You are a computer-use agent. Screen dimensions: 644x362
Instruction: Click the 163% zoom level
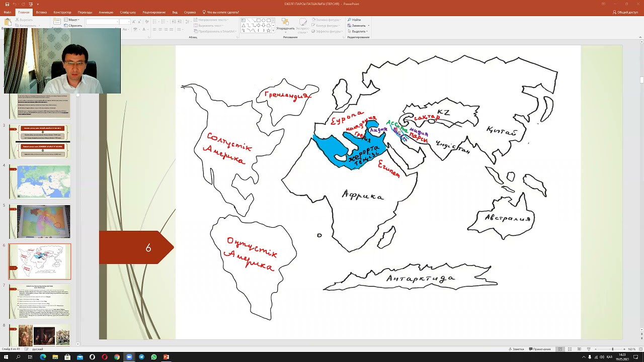click(631, 349)
